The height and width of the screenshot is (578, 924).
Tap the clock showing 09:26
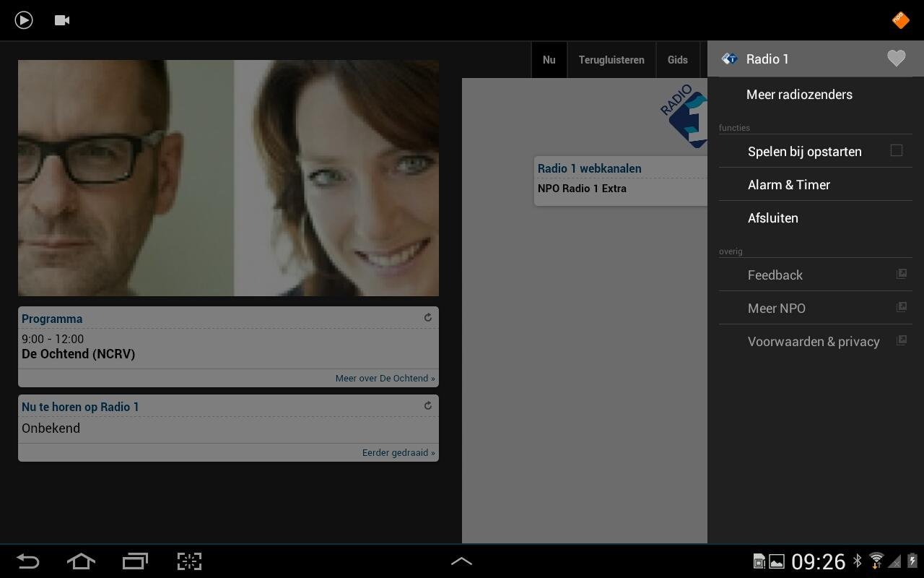(x=819, y=561)
